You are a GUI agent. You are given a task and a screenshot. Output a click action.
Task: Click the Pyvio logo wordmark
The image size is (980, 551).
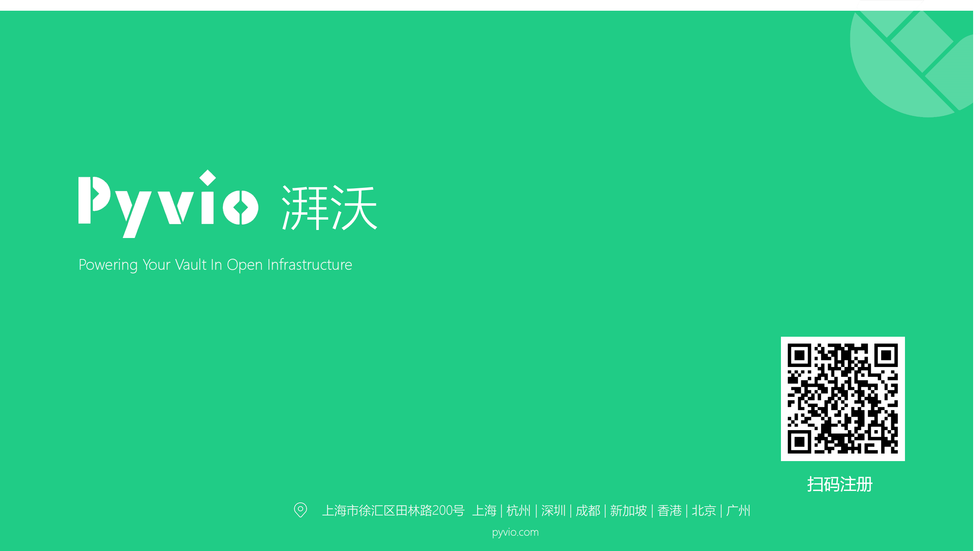[168, 204]
